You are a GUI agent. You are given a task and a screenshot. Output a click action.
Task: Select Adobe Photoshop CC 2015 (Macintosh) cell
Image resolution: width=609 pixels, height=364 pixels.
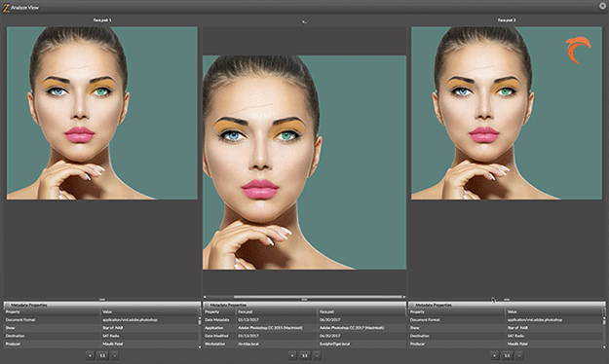tap(270, 328)
